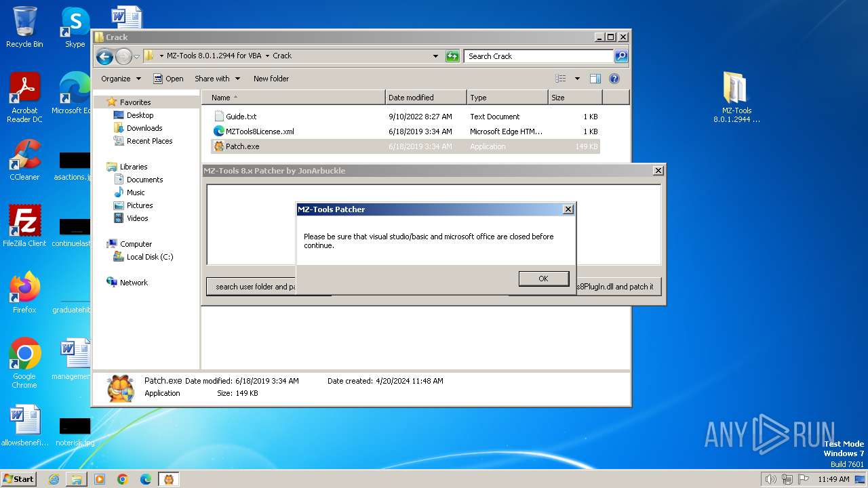Click OK in MZ-Tools Patcher dialog
Screen dimensions: 868x488
(x=543, y=279)
